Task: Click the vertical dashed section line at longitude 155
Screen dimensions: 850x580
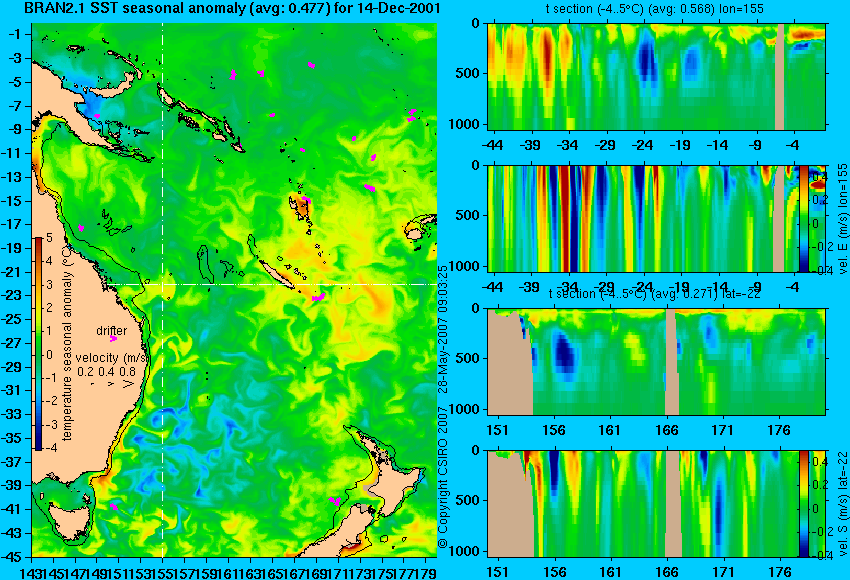Action: [163, 290]
